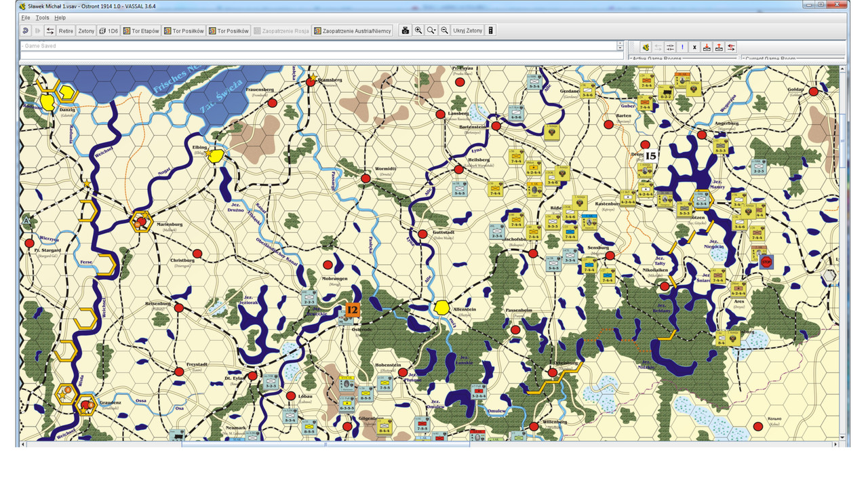The width and height of the screenshot is (868, 489).
Task: Click the Retire button
Action: 66,31
